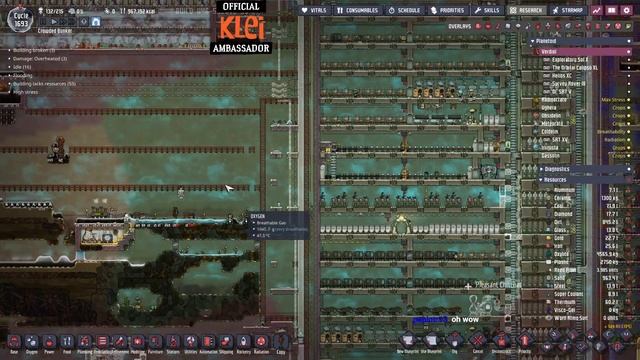Open the Oxygen build category
The width and height of the screenshot is (640, 360).
31,343
